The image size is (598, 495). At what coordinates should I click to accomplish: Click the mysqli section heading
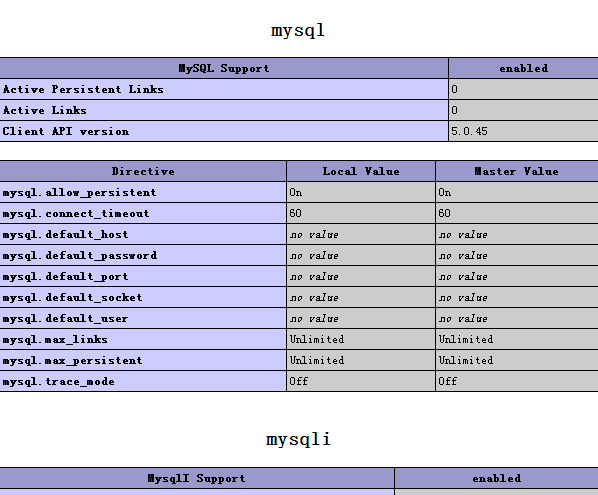(298, 439)
